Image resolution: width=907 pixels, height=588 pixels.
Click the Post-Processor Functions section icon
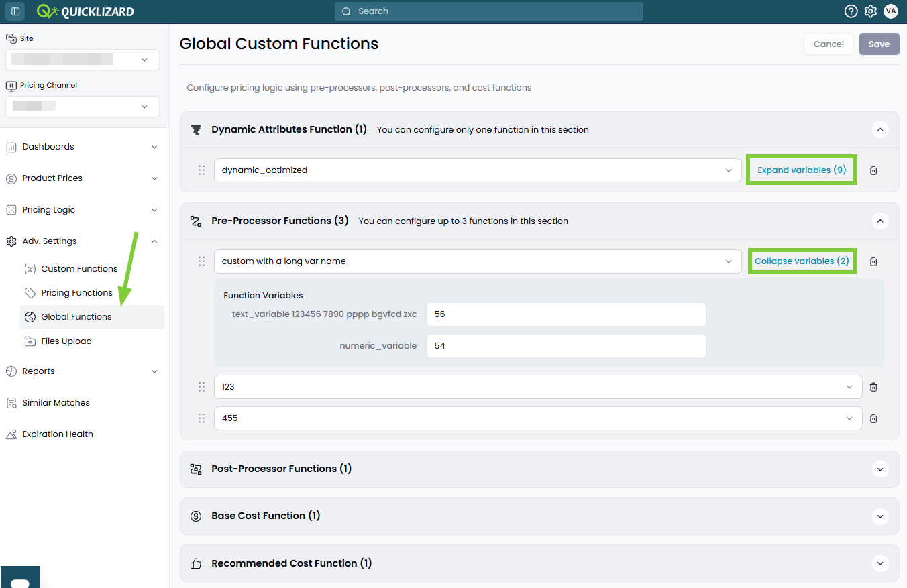[196, 469]
